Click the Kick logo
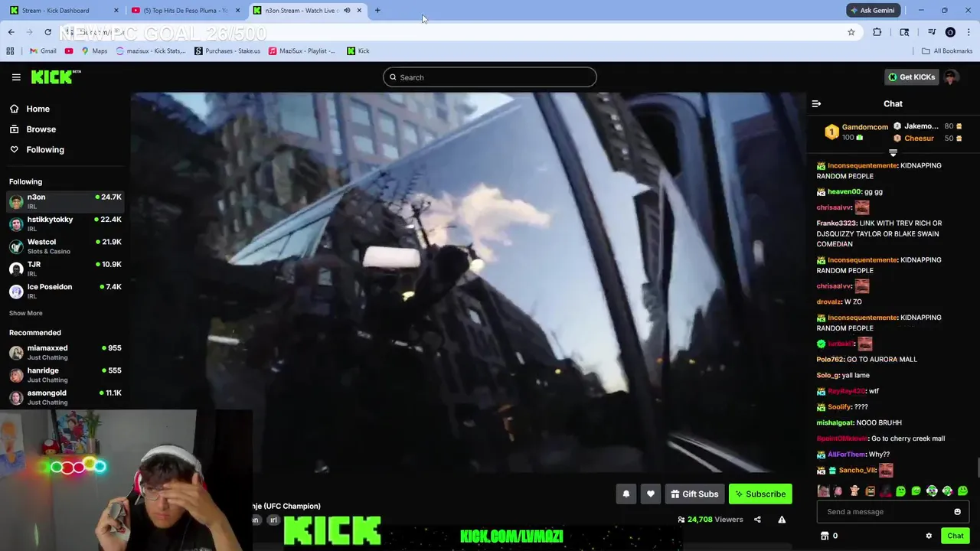980x551 pixels. (56, 77)
